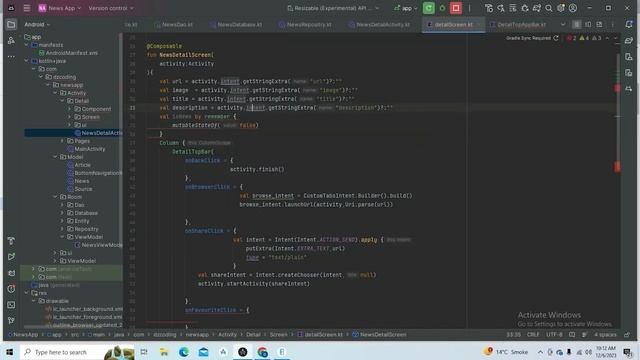640x360 pixels.
Task: Expand the Component folder
Action: (x=69, y=109)
